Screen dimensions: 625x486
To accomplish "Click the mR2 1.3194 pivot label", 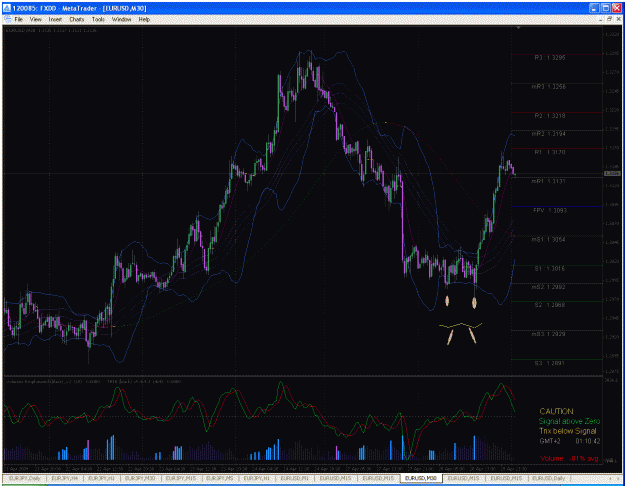I will (x=548, y=134).
